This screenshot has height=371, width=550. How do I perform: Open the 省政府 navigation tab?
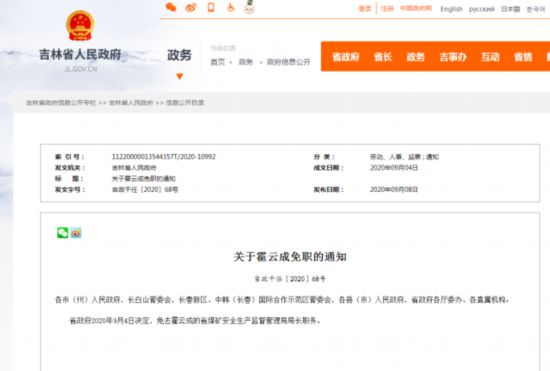pos(346,57)
